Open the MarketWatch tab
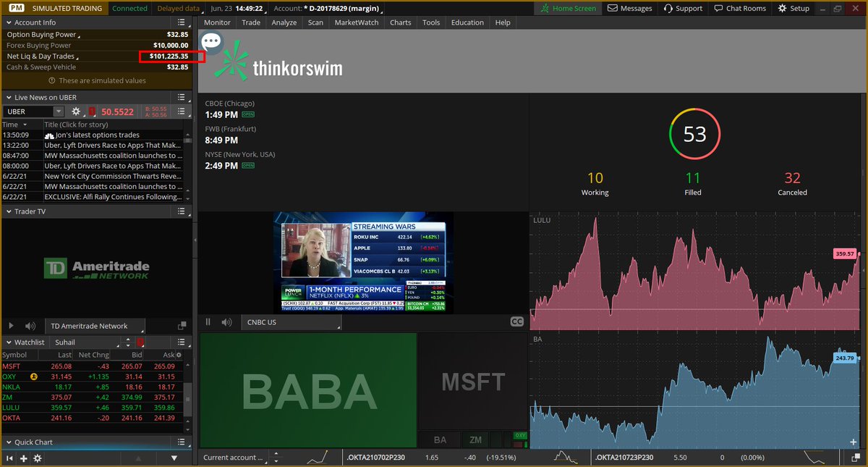Screen dimensions: 868x467 [x=356, y=22]
